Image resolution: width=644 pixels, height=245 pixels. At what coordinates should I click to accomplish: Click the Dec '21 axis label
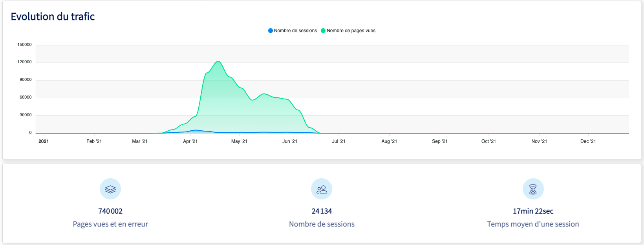(588, 141)
